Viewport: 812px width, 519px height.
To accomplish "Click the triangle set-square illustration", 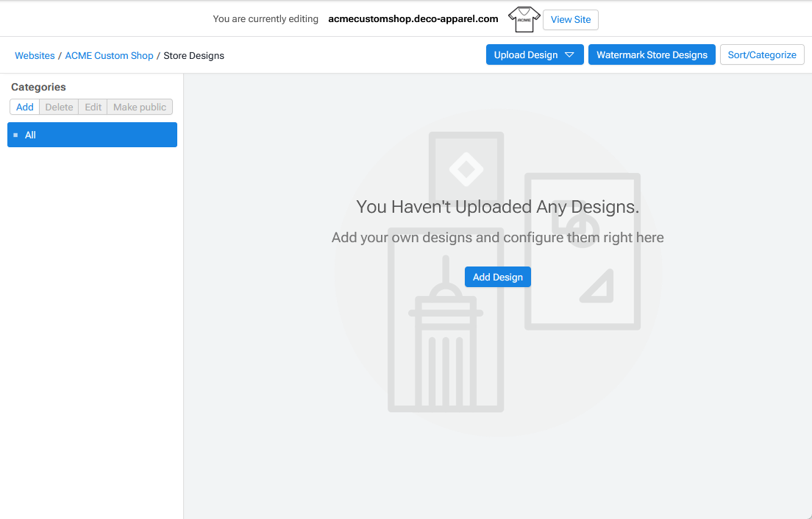I will pos(599,287).
